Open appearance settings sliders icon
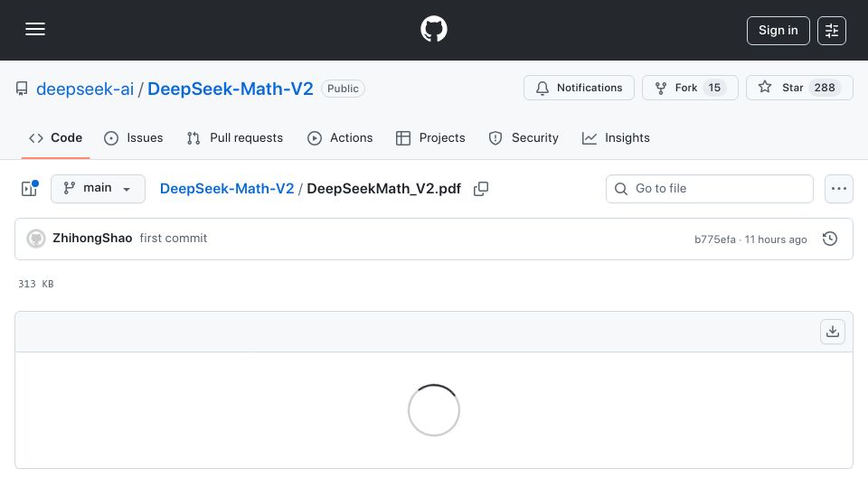 point(832,31)
